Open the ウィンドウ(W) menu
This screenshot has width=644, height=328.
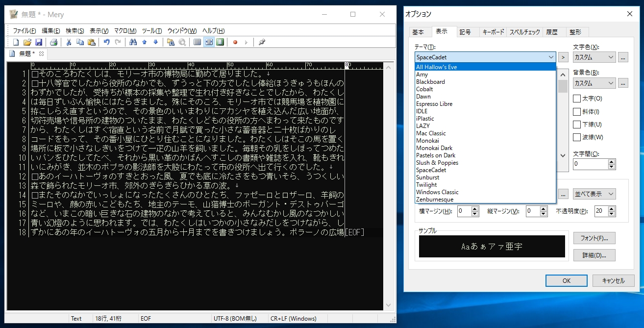tap(182, 30)
